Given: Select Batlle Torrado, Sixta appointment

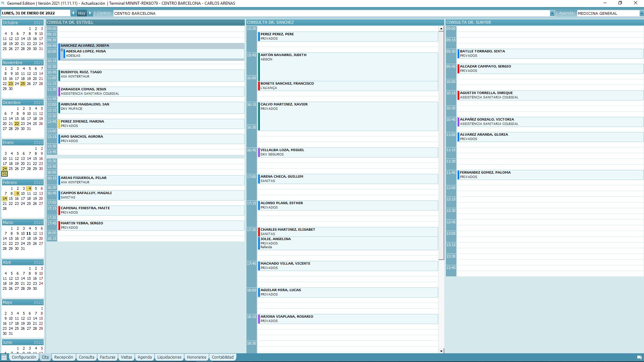Looking at the screenshot, I should pos(550,53).
